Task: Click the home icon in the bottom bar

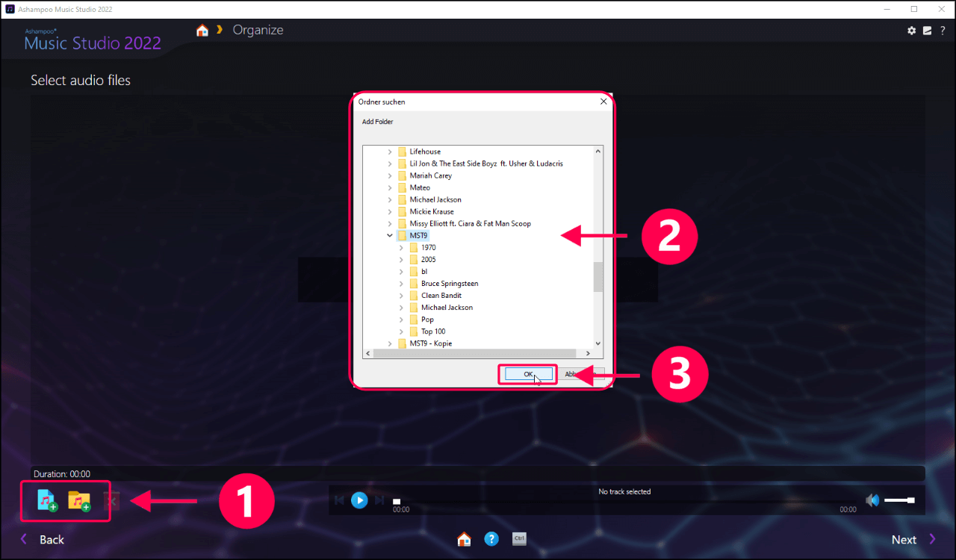Action: pyautogui.click(x=464, y=539)
